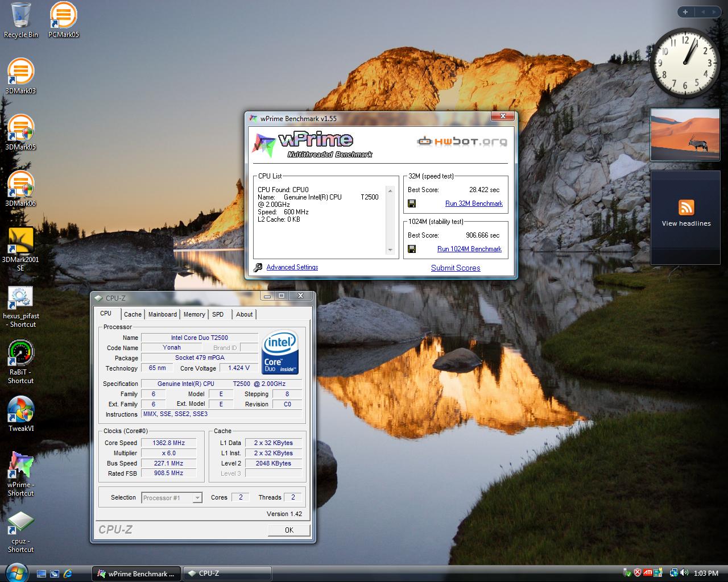Open the red shield security alert tray icon
This screenshot has width=728, height=582.
(638, 573)
